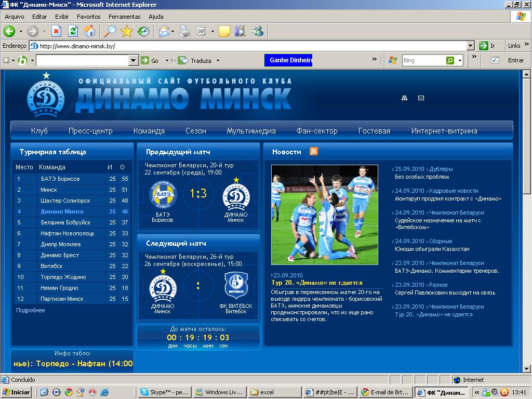Refresh the page with the toolbar icon

(x=73, y=31)
